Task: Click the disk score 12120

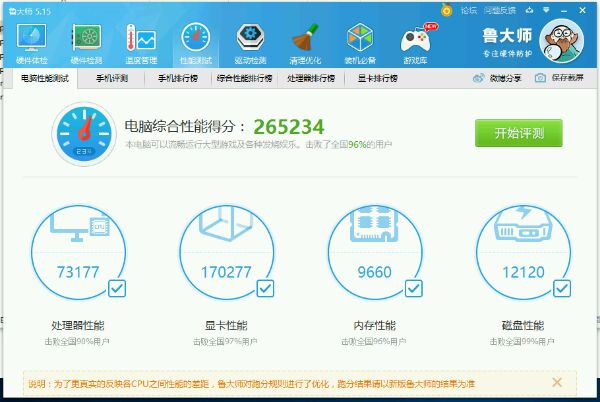Action: pyautogui.click(x=523, y=272)
